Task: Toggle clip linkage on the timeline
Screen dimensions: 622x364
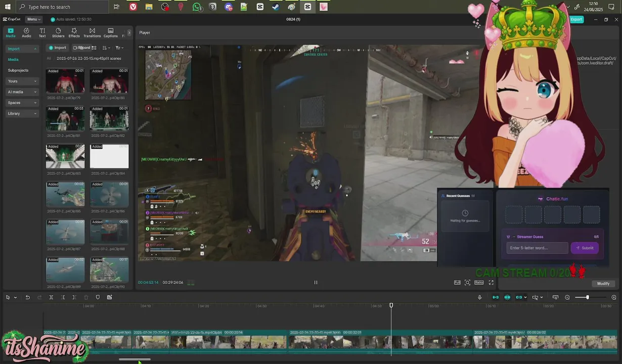Action: [x=519, y=297]
